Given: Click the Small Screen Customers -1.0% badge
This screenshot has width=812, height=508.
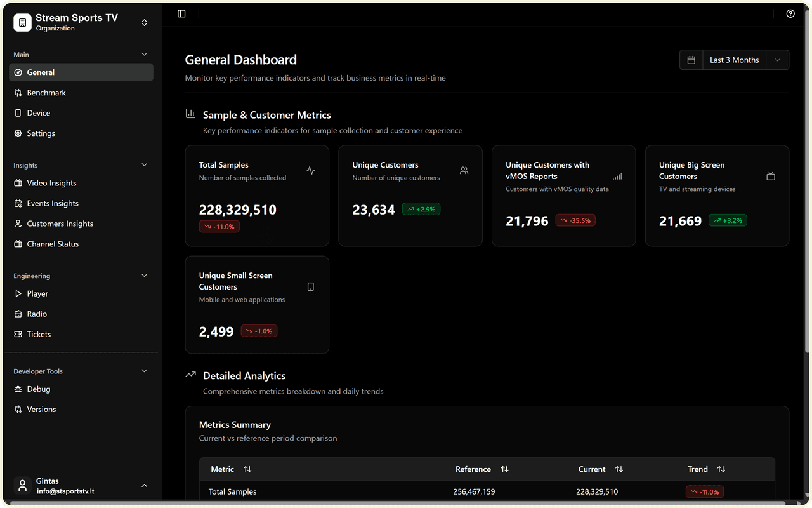Looking at the screenshot, I should (259, 331).
